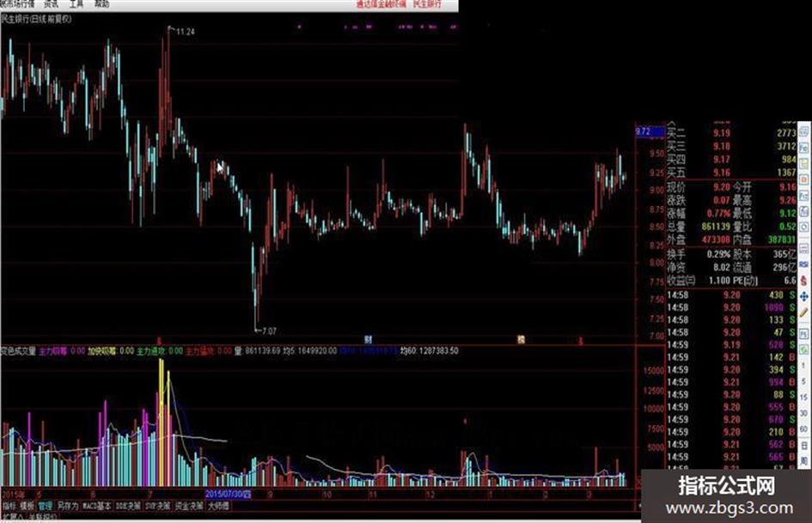This screenshot has height=523, width=812.
Task: Click the 7.07 low price annotation
Action: pos(269,331)
